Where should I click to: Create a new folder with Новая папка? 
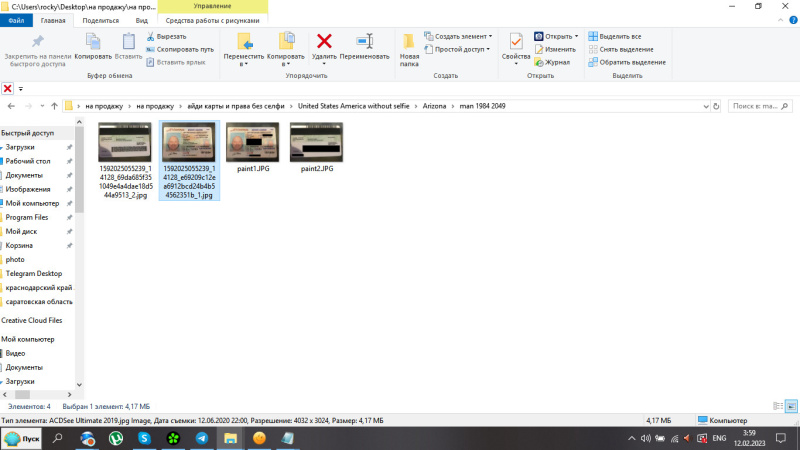[x=409, y=47]
